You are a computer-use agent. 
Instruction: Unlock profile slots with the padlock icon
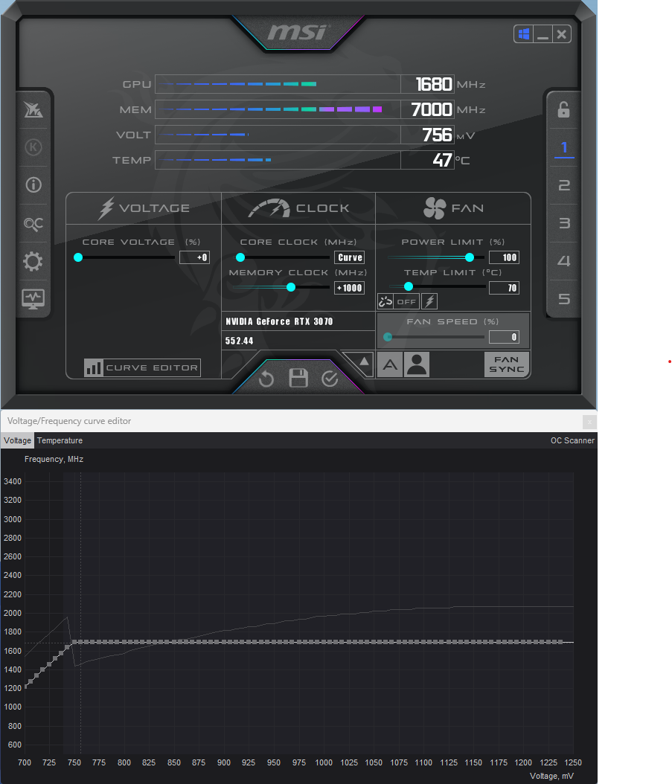(x=563, y=110)
